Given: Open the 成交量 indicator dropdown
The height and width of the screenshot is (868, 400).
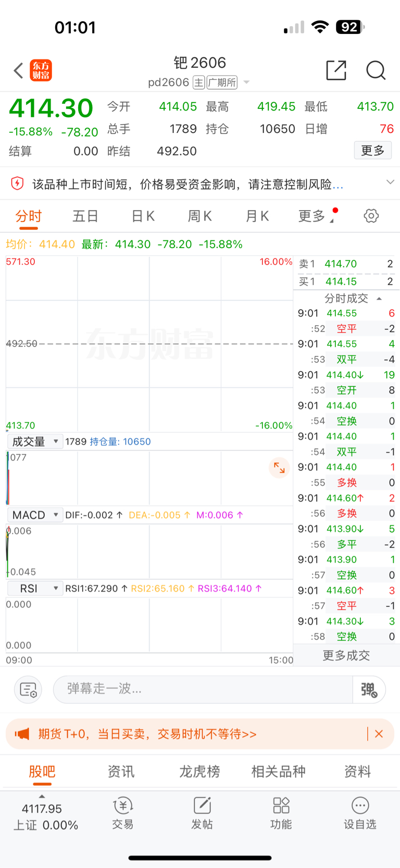Looking at the screenshot, I should pyautogui.click(x=35, y=442).
